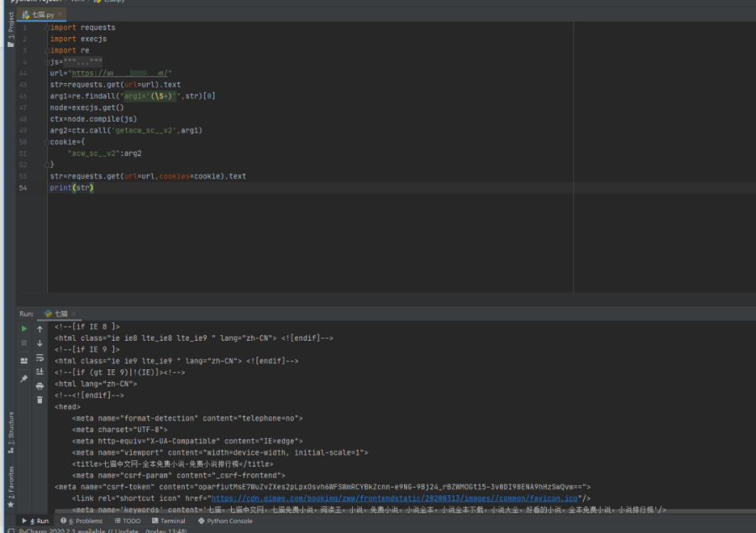
Task: Toggle Soft-Wrap for console output
Action: [39, 357]
